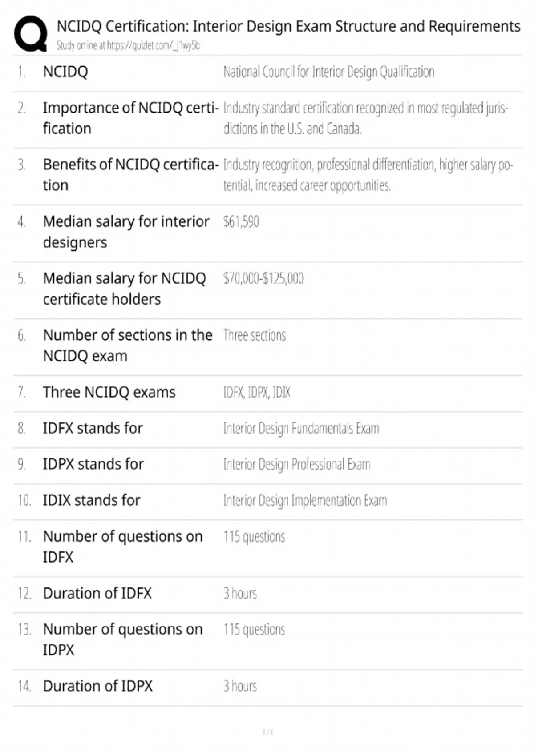This screenshot has width=534, height=756.
Task: Click the "National Council for Interior Design Qualification" definition
Action: click(328, 72)
